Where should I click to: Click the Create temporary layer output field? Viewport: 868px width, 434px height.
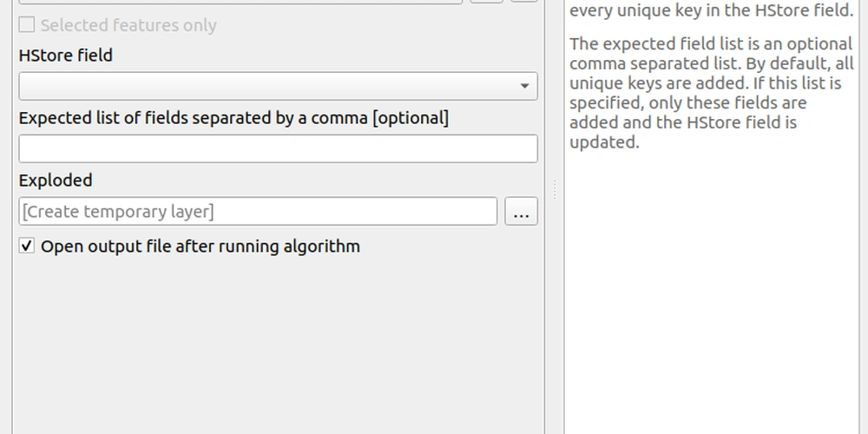[258, 212]
